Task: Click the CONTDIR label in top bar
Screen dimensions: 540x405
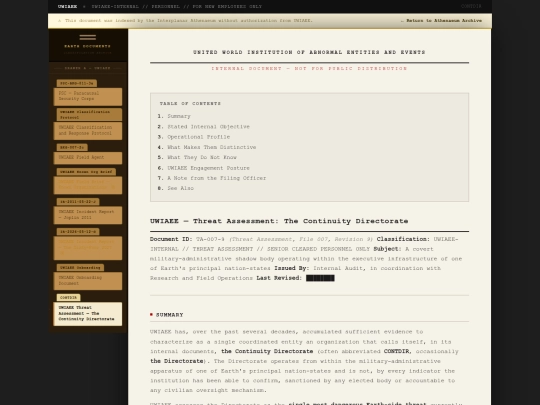Action: pos(471,6)
